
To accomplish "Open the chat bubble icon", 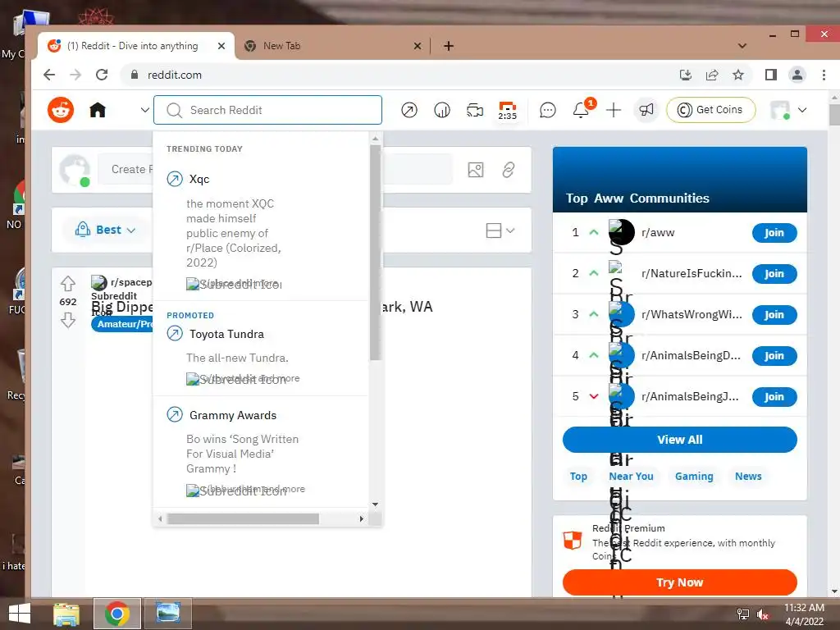I will 547,110.
